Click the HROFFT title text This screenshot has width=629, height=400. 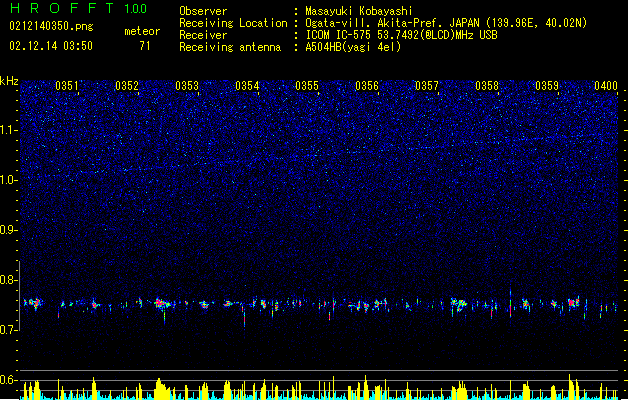pos(61,8)
